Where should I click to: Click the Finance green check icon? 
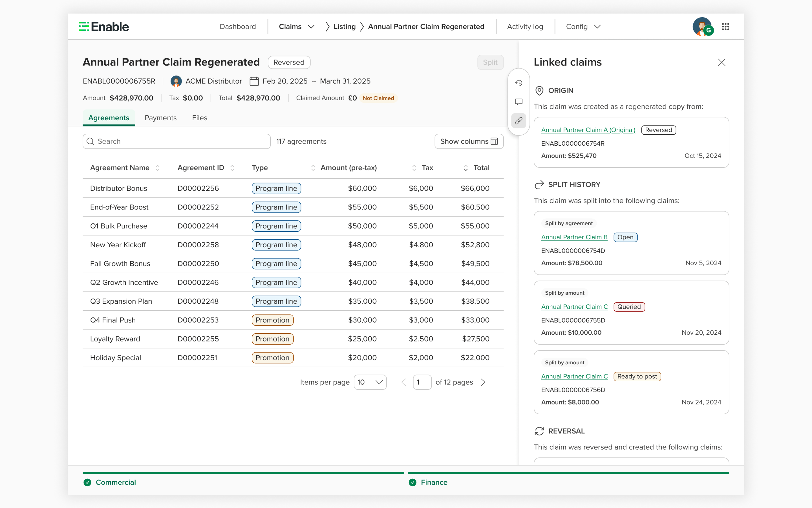point(412,483)
